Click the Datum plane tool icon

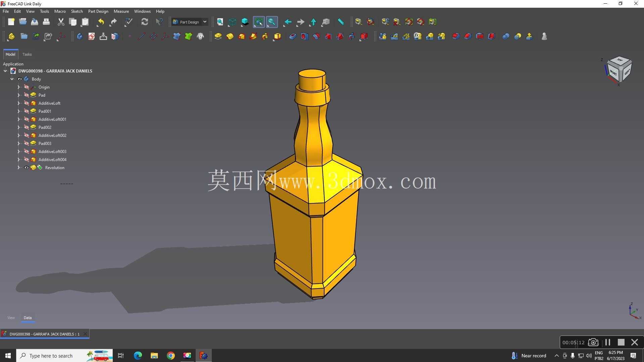click(x=153, y=37)
